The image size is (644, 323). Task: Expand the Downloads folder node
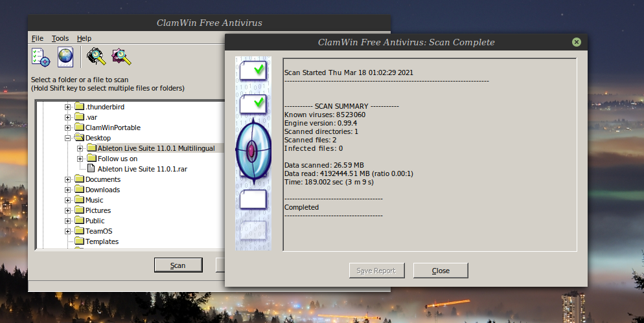[67, 190]
